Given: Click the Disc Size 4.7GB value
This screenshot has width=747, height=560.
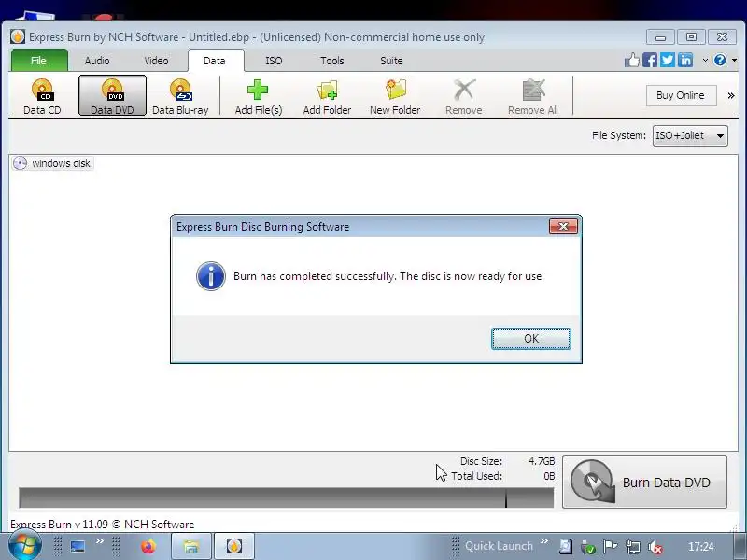Looking at the screenshot, I should [x=542, y=461].
